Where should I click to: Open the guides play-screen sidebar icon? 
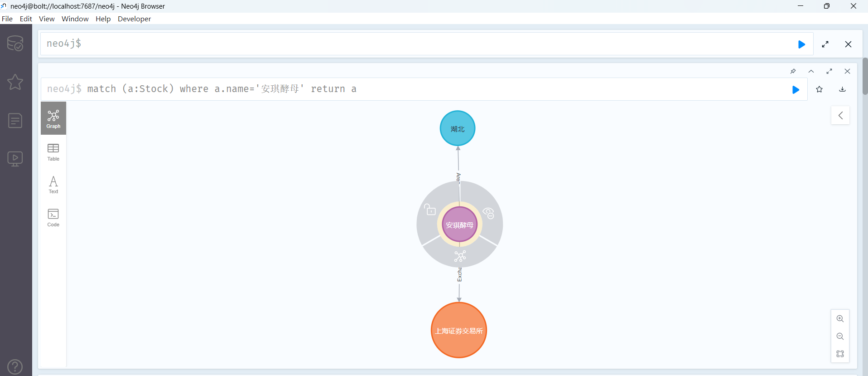15,159
